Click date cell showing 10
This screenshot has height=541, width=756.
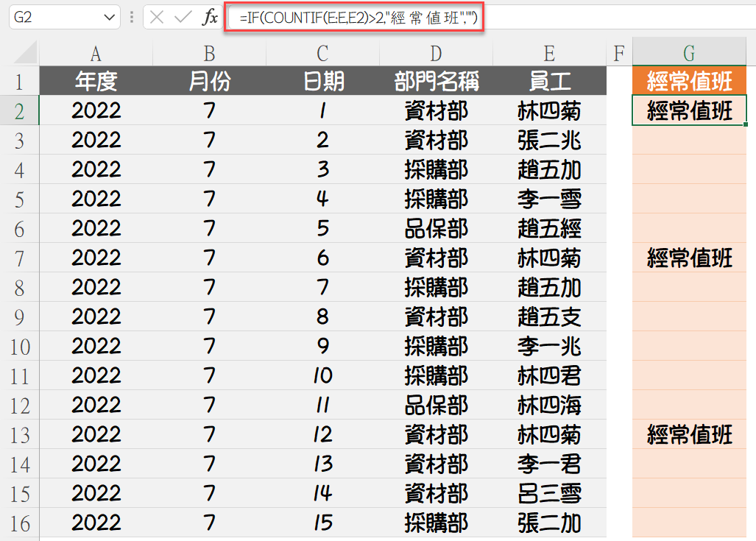coord(322,375)
